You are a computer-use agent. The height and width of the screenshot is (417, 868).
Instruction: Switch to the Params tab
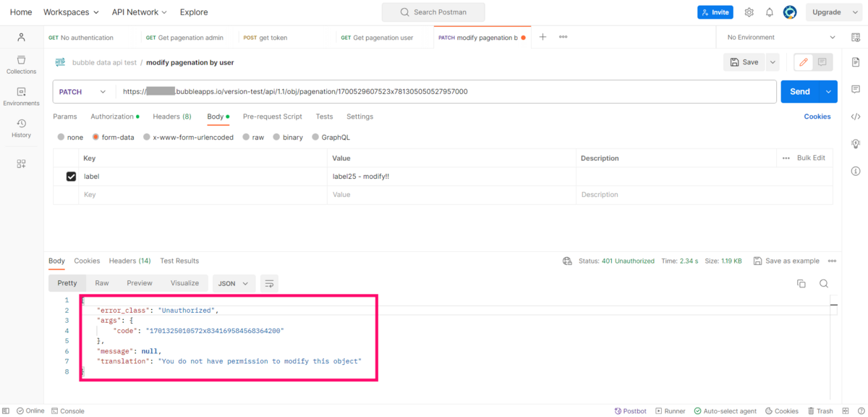(65, 117)
